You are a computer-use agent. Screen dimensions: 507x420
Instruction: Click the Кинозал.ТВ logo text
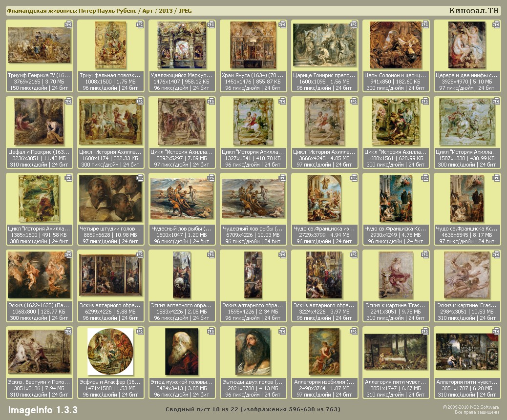click(x=473, y=11)
